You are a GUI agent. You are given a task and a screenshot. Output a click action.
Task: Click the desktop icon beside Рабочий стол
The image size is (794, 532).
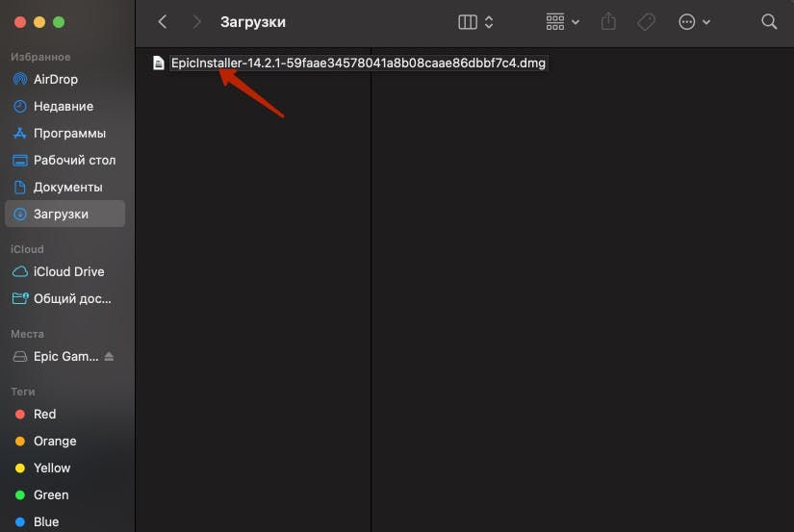click(x=20, y=161)
